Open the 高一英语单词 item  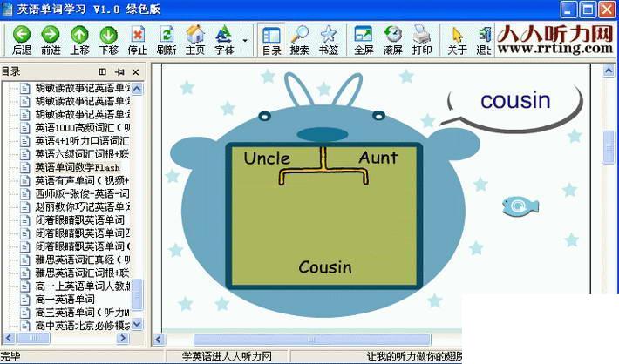pyautogui.click(x=65, y=300)
